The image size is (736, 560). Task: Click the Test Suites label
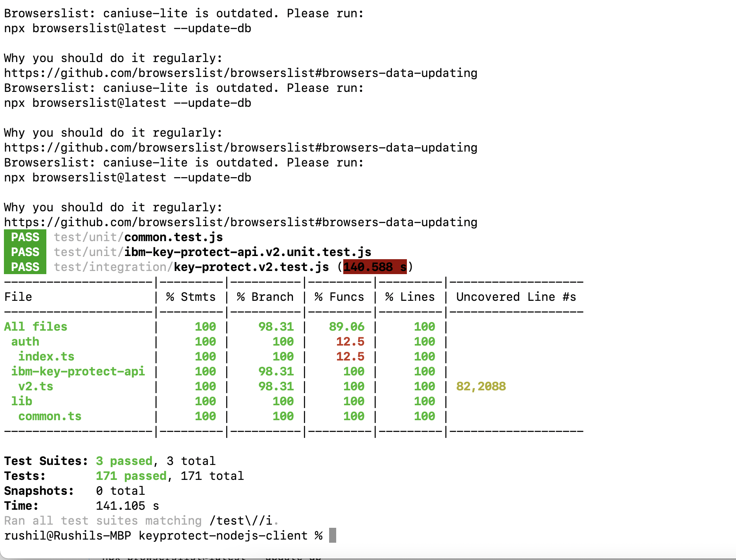coord(46,461)
